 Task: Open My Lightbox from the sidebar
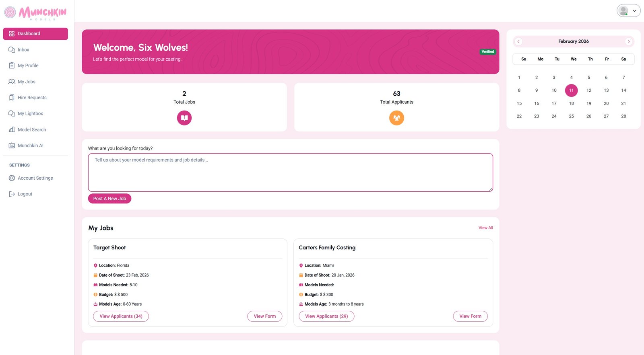click(12, 113)
